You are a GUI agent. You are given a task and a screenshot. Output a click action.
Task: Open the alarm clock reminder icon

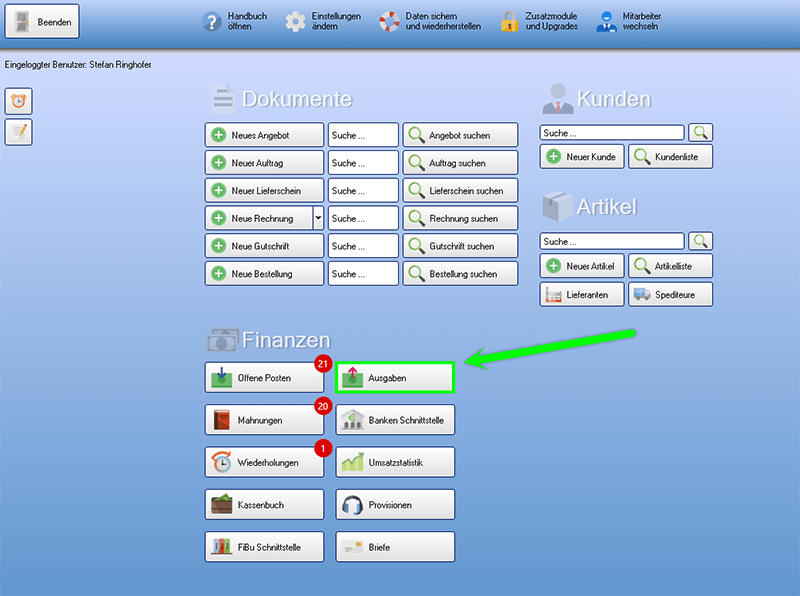tap(19, 101)
